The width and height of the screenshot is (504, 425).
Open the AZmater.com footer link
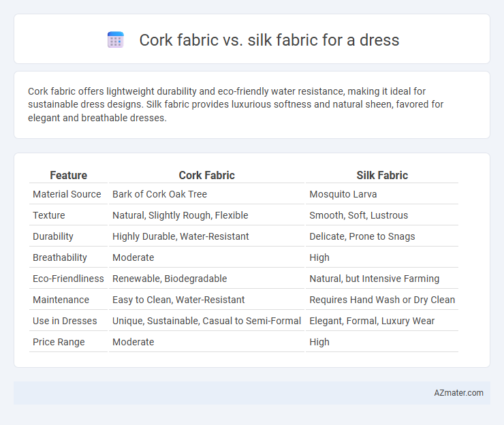(x=458, y=392)
